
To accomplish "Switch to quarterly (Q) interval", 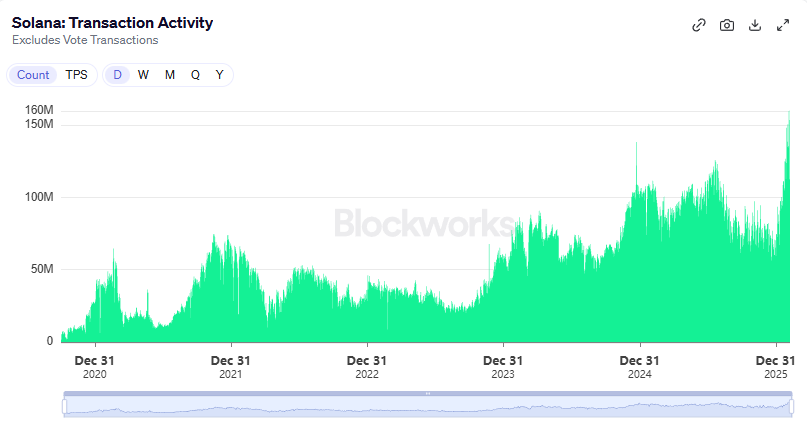I will (x=195, y=75).
